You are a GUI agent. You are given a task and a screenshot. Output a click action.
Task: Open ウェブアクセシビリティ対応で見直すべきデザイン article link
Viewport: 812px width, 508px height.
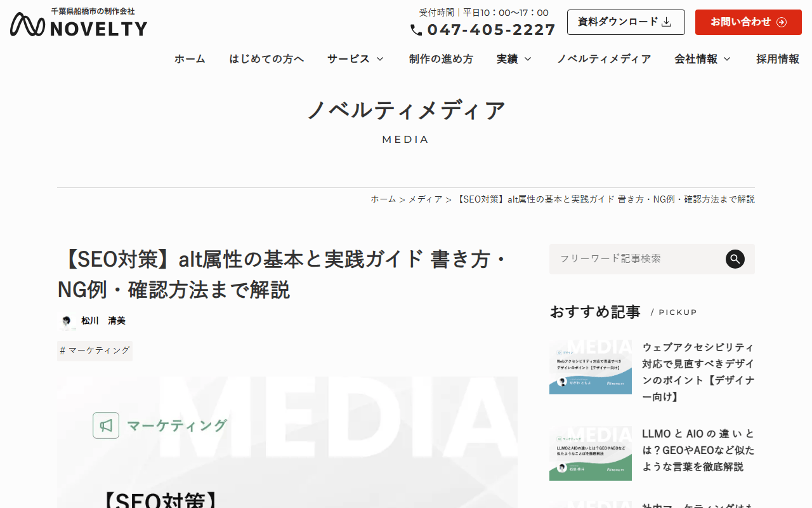(698, 372)
